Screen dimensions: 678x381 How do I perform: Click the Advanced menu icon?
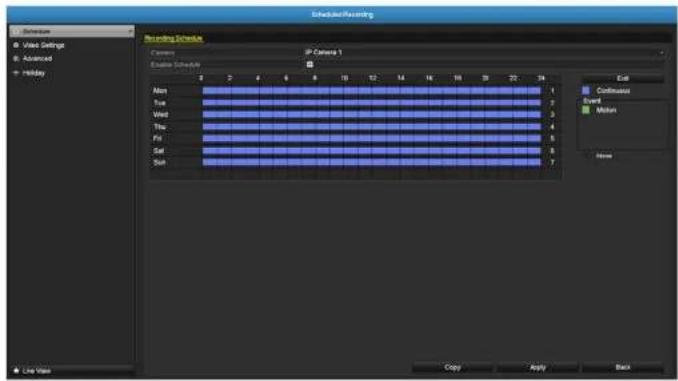click(x=16, y=58)
